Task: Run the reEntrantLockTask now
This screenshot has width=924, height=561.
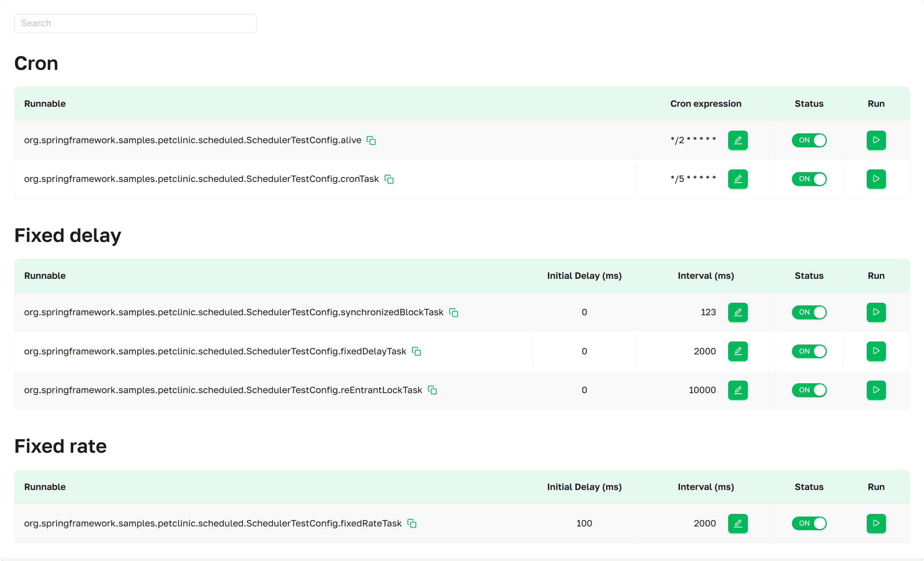Action: [876, 390]
